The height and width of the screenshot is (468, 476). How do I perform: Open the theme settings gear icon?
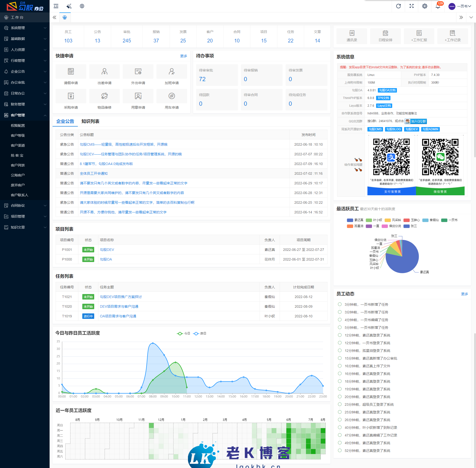425,6
